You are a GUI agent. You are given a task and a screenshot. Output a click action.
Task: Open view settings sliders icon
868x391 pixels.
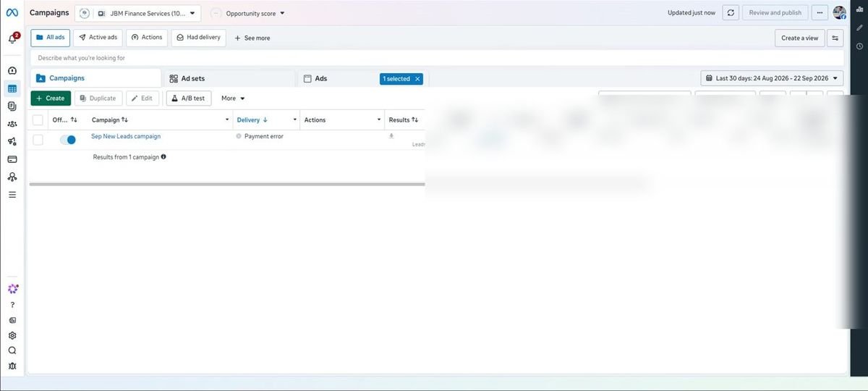coord(835,38)
